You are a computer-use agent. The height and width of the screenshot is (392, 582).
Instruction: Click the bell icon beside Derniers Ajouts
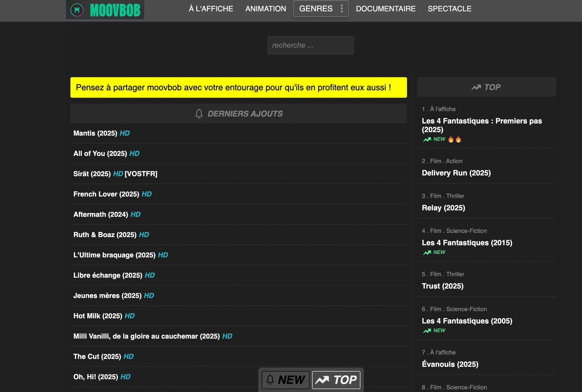[199, 114]
